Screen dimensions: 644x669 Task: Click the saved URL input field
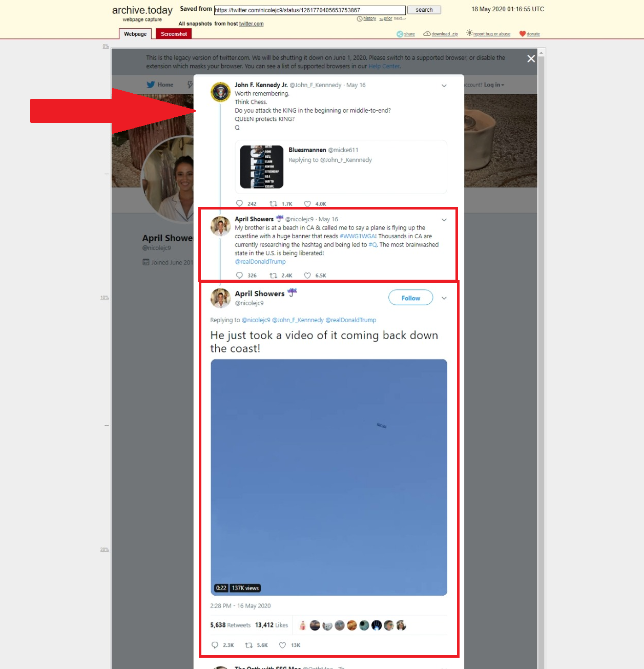310,10
